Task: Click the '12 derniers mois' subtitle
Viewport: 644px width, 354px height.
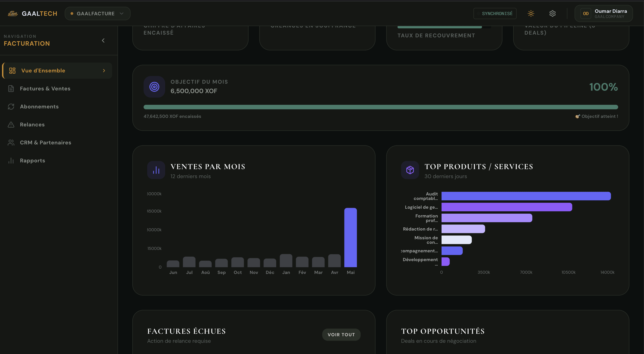Action: click(191, 176)
